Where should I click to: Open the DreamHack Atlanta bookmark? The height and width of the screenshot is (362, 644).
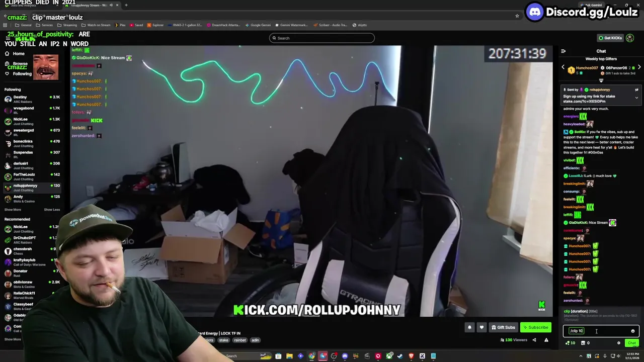223,25
